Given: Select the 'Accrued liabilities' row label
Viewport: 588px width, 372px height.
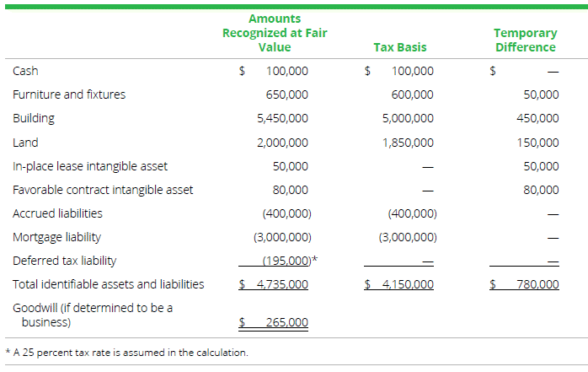Looking at the screenshot, I should click(x=57, y=213).
